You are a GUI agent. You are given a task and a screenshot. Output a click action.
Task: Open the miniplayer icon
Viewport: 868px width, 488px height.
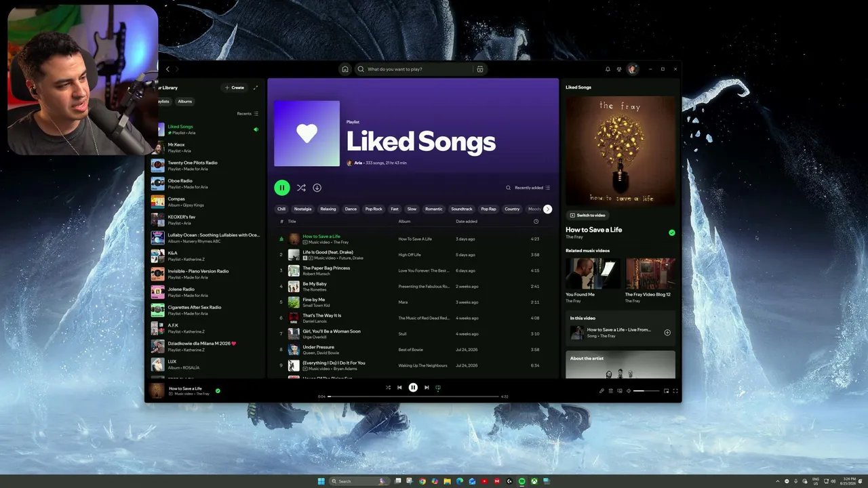point(666,391)
